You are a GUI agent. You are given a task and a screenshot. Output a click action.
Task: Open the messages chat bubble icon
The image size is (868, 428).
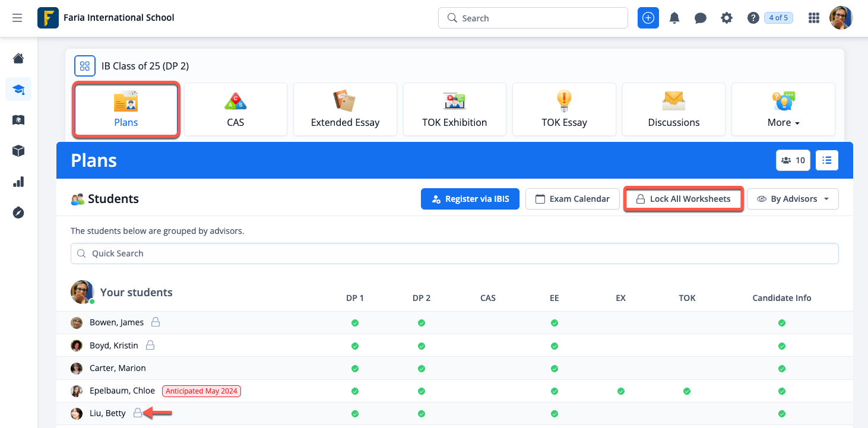tap(701, 18)
